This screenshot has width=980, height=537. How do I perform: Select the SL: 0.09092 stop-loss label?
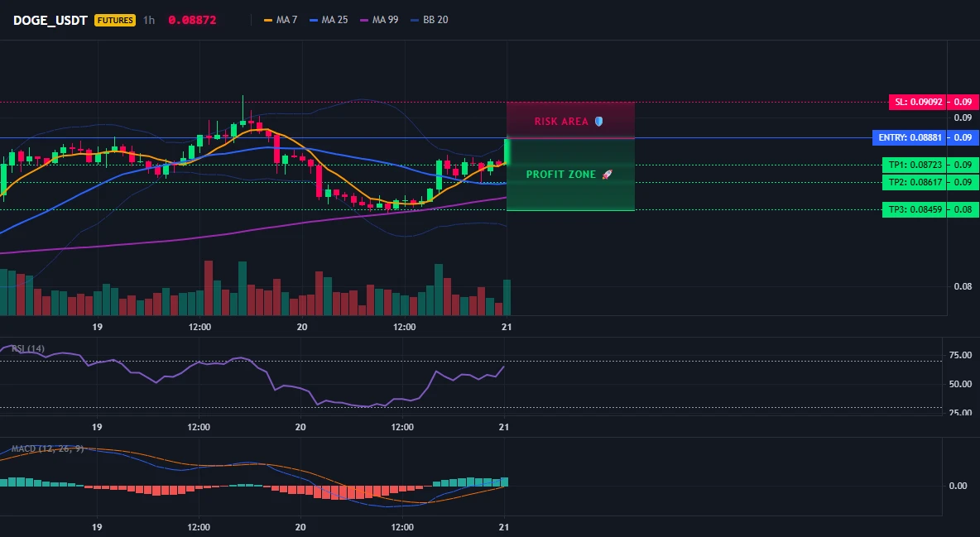tap(917, 102)
